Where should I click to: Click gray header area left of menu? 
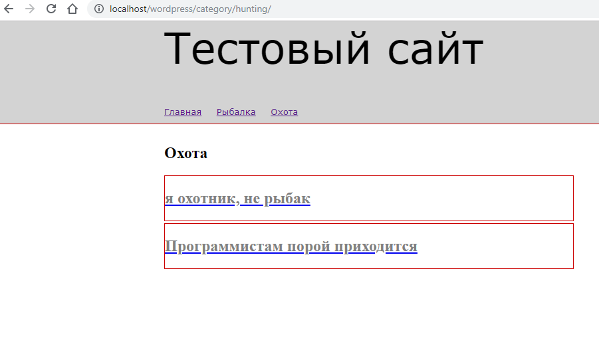(x=80, y=73)
